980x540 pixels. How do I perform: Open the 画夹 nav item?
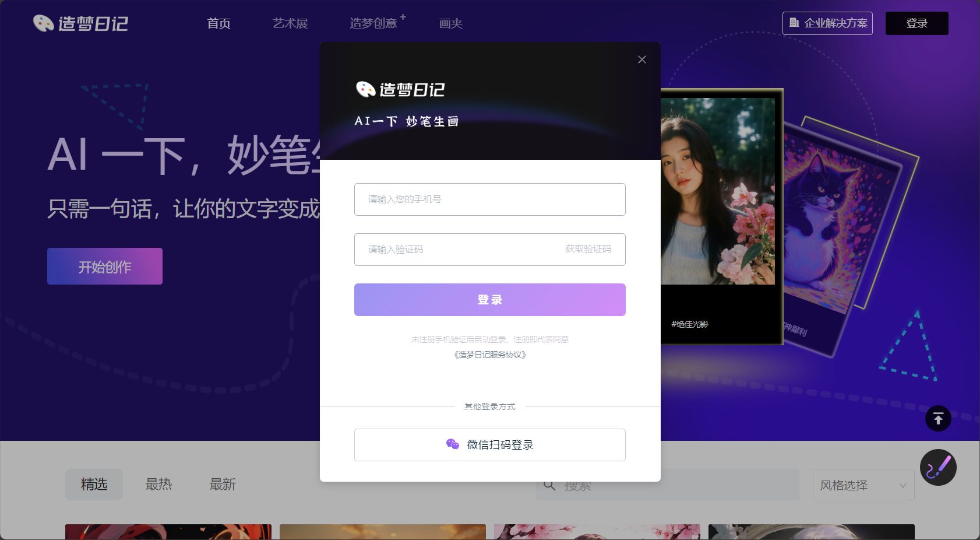point(451,23)
